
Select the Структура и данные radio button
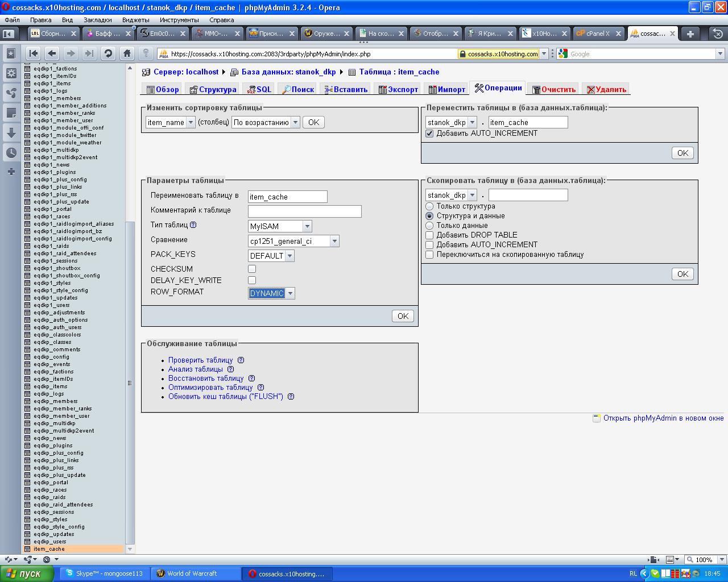point(429,216)
